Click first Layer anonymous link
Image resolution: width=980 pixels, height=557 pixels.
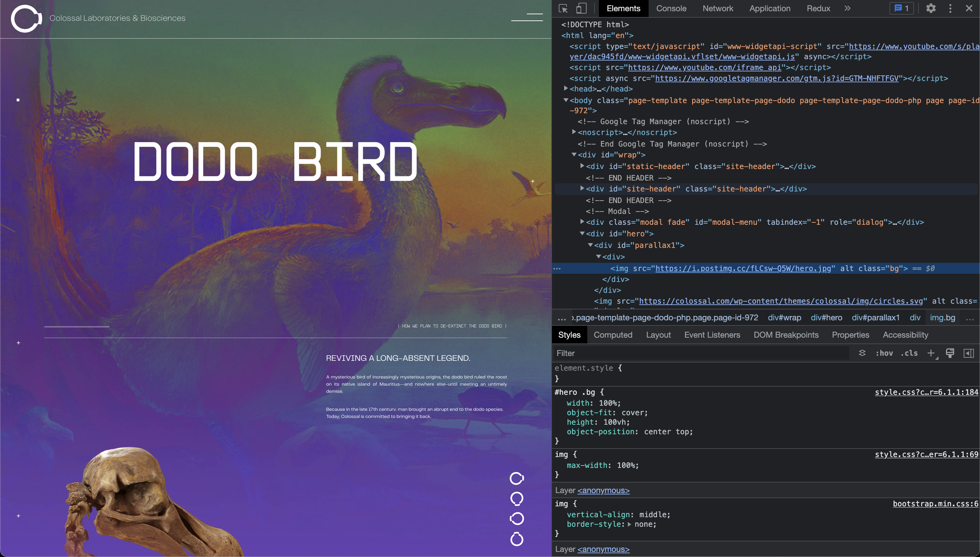(x=603, y=490)
